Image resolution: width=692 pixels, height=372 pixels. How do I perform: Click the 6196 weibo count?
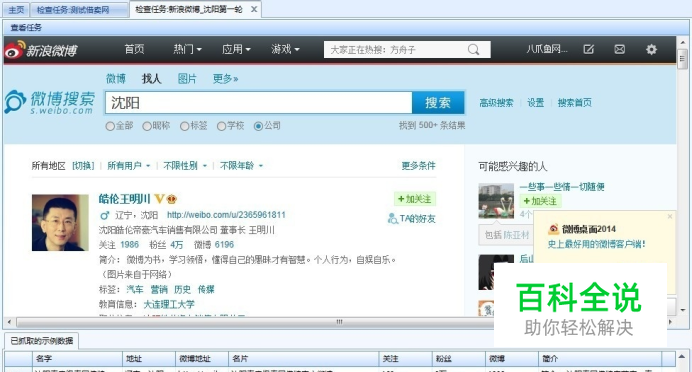[224, 245]
